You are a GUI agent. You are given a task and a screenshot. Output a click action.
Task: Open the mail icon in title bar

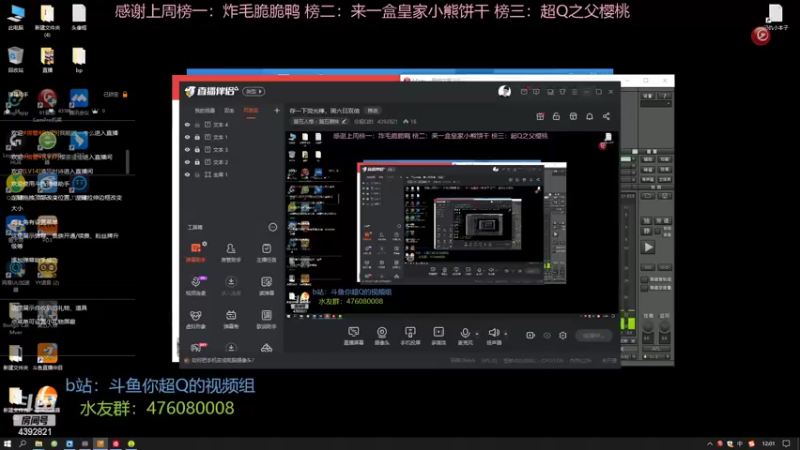pos(524,92)
